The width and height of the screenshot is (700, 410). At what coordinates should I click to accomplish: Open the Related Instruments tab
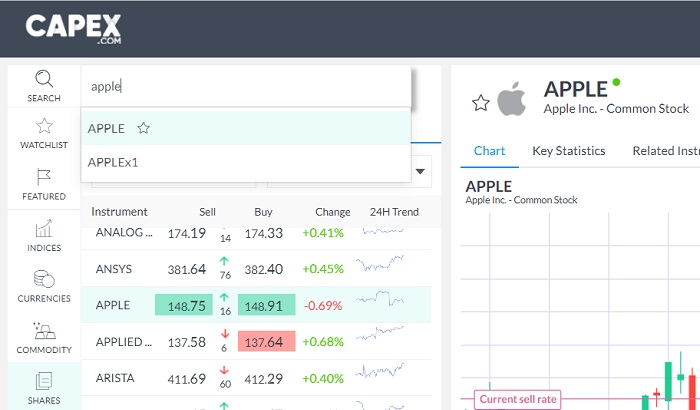[666, 151]
